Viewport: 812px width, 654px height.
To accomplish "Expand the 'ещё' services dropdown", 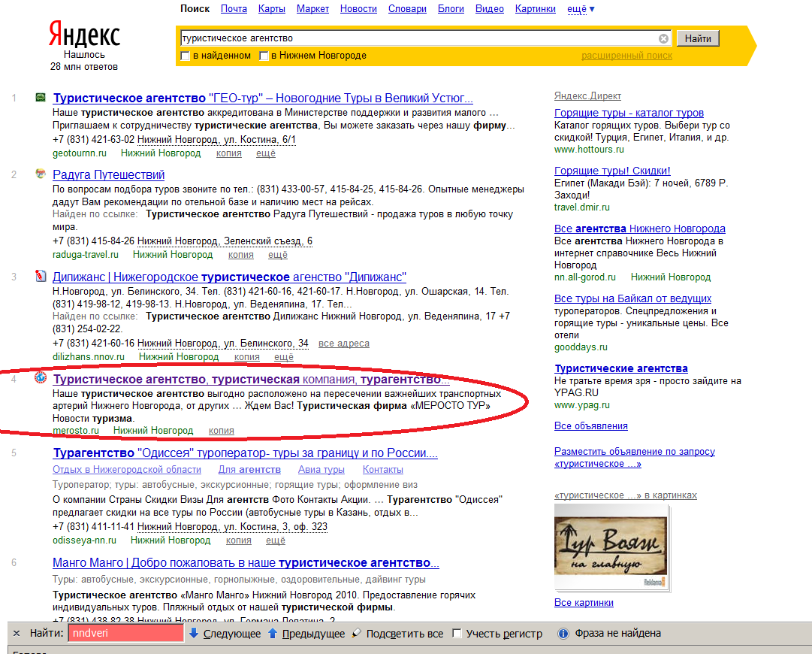I will pos(581,9).
